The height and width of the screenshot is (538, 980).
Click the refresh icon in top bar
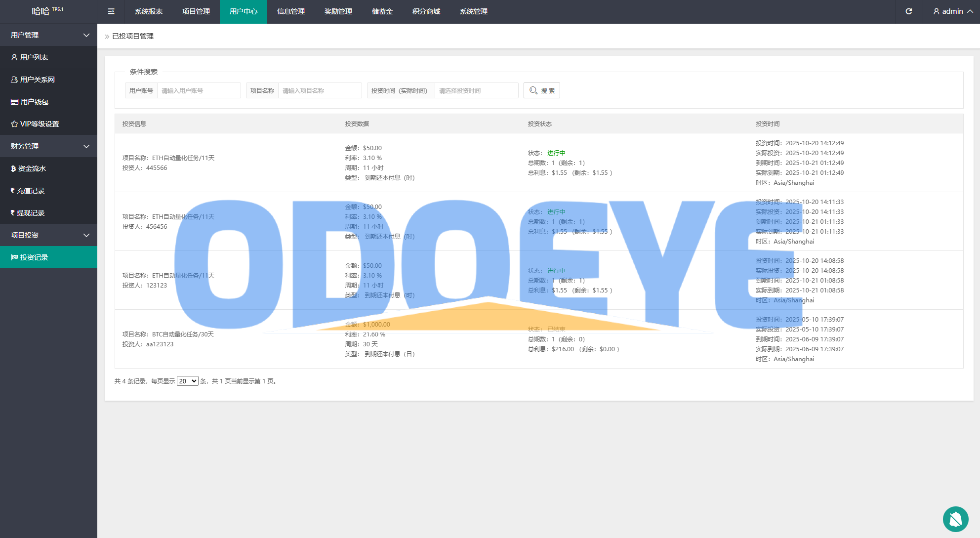908,11
